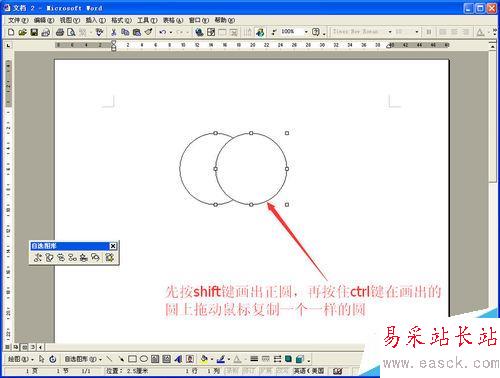The height and width of the screenshot is (378, 500).
Task: Click the Free Rotate icon
Action: [53, 359]
